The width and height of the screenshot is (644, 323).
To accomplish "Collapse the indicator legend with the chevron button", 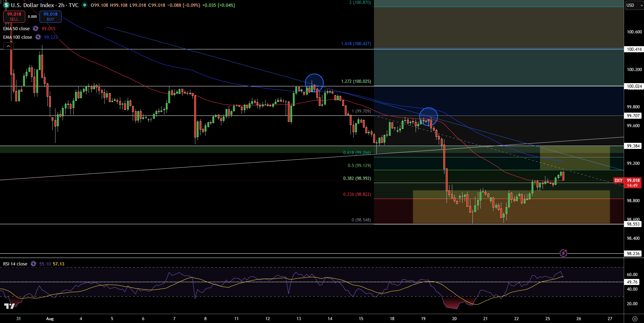I will [8, 46].
